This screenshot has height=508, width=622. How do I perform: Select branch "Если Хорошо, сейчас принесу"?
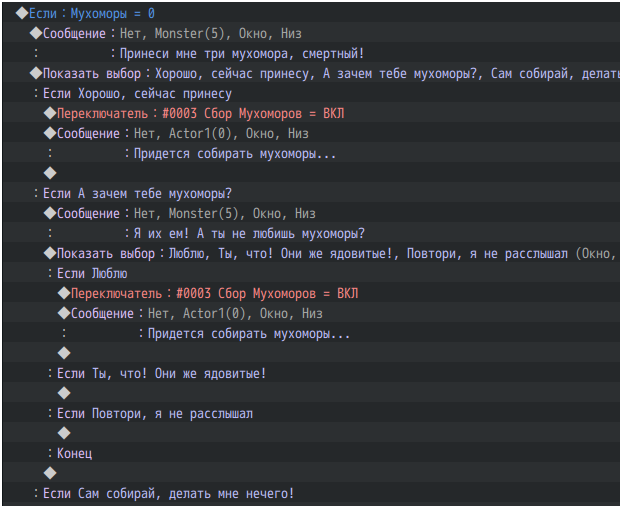[x=138, y=93]
